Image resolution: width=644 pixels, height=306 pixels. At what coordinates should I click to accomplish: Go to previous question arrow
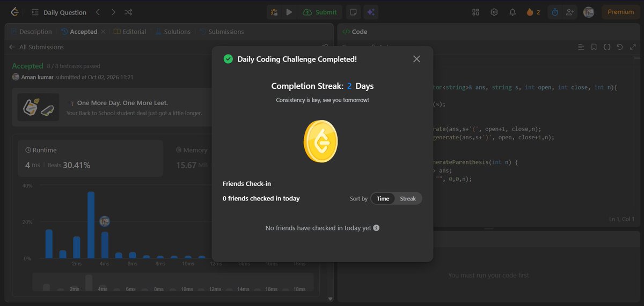pyautogui.click(x=98, y=12)
